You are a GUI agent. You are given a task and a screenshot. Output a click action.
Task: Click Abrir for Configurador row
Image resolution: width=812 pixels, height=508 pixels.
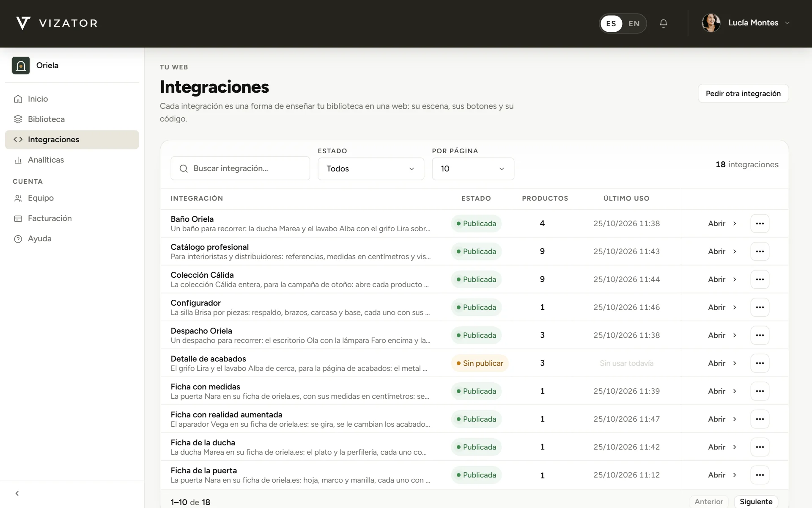pyautogui.click(x=722, y=307)
